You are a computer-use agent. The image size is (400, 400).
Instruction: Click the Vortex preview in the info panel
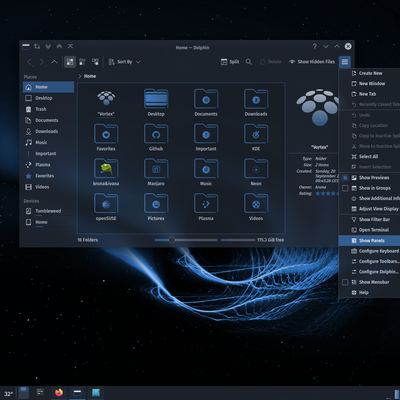click(318, 107)
